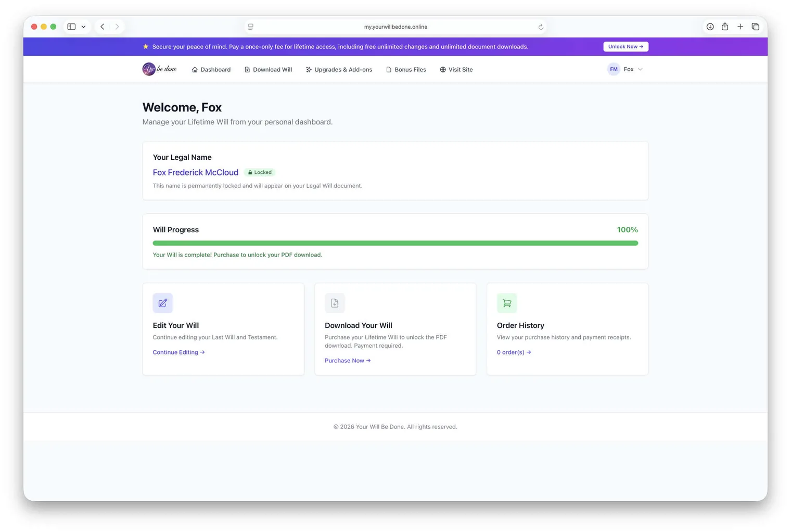Open the Bonus Files nav item
This screenshot has height=532, width=791.
pos(406,69)
